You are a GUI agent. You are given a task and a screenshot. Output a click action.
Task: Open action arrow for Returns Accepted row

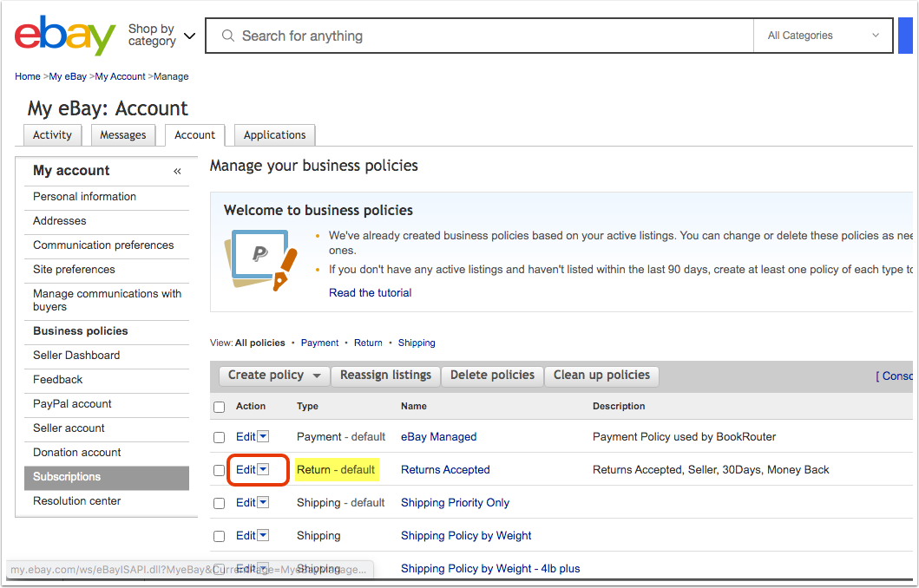[263, 469]
